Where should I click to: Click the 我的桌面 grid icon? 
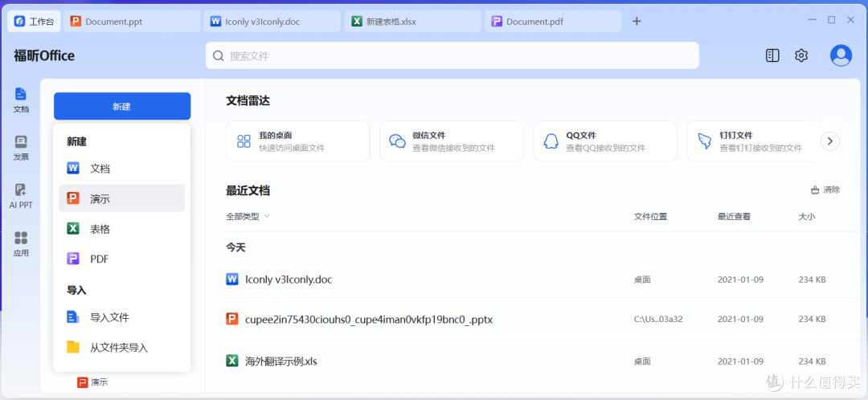point(244,141)
